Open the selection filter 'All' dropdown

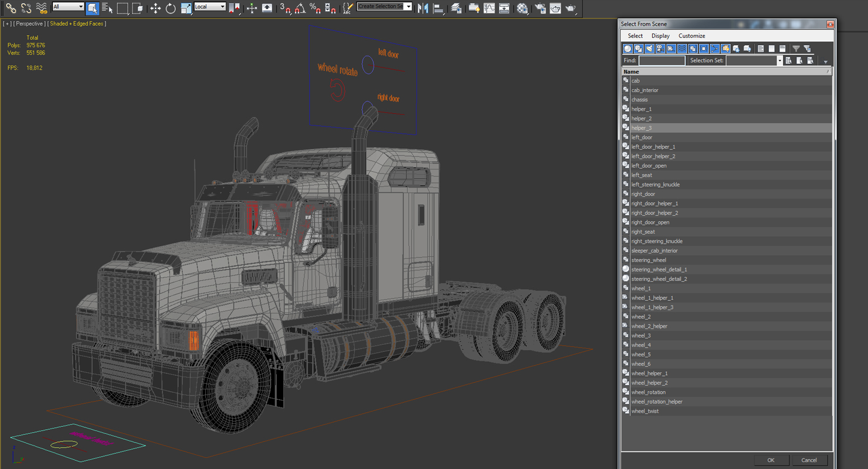[68, 7]
